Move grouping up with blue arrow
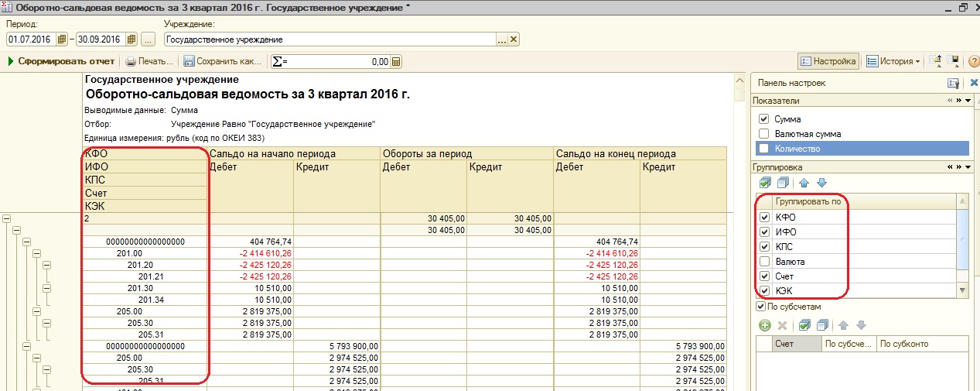Image resolution: width=980 pixels, height=391 pixels. (804, 183)
